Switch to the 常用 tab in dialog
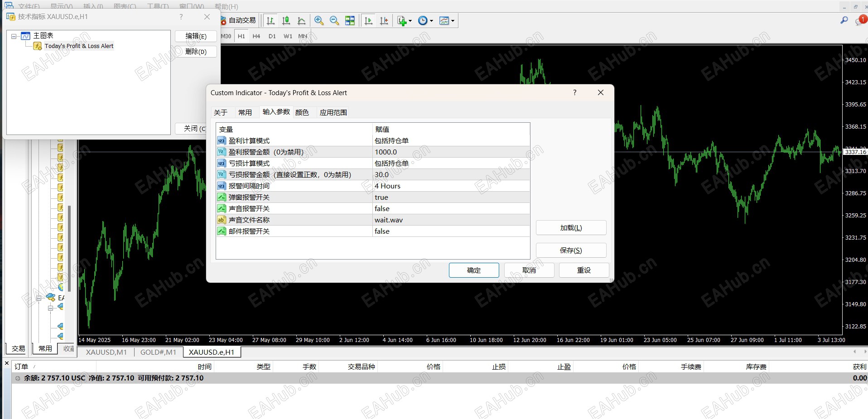The width and height of the screenshot is (868, 419). point(245,112)
